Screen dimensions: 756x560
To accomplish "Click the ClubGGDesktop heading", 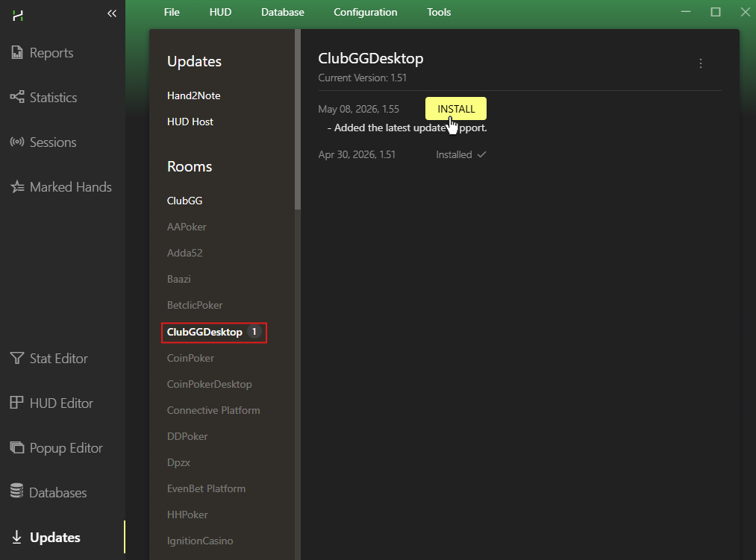I will (x=371, y=58).
